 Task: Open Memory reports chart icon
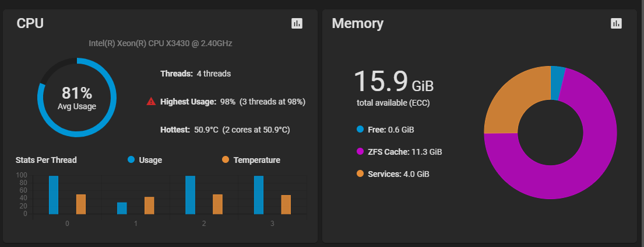point(616,23)
